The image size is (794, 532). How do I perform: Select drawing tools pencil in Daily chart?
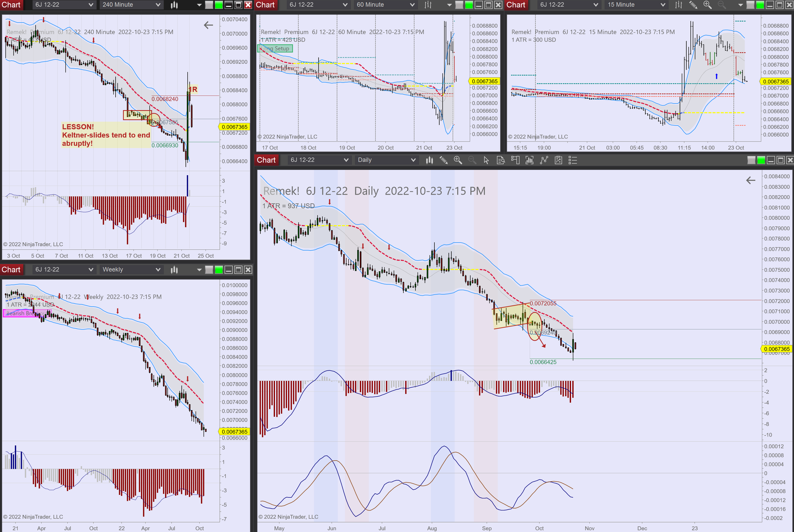point(443,160)
